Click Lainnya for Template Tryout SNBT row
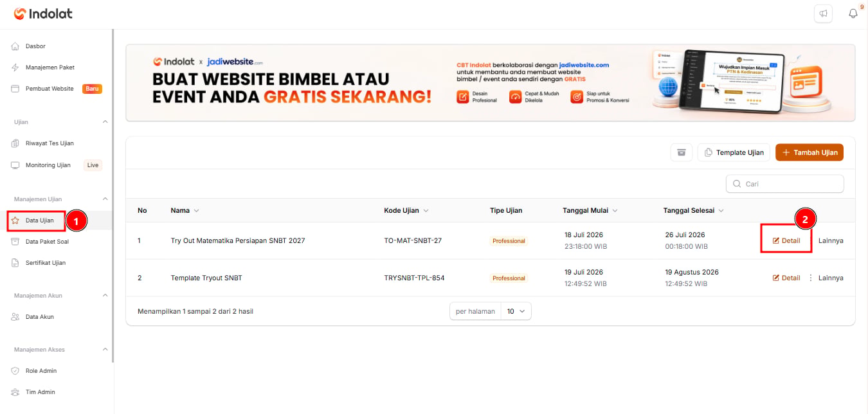The width and height of the screenshot is (868, 414). click(x=831, y=278)
